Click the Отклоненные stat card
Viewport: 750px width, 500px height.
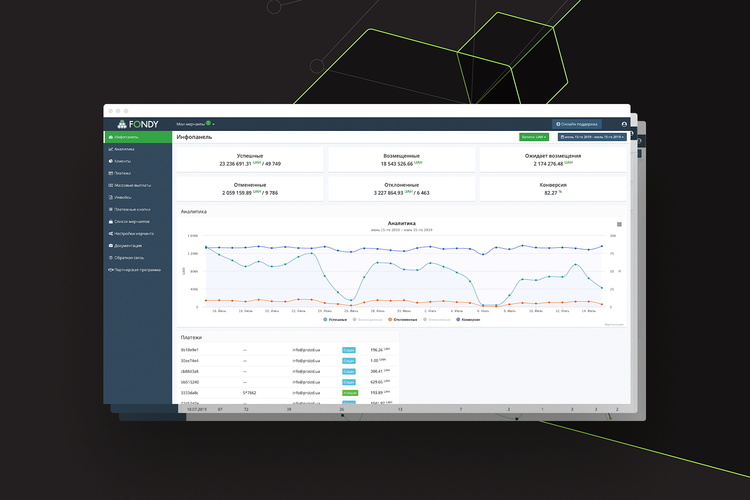[x=401, y=189]
